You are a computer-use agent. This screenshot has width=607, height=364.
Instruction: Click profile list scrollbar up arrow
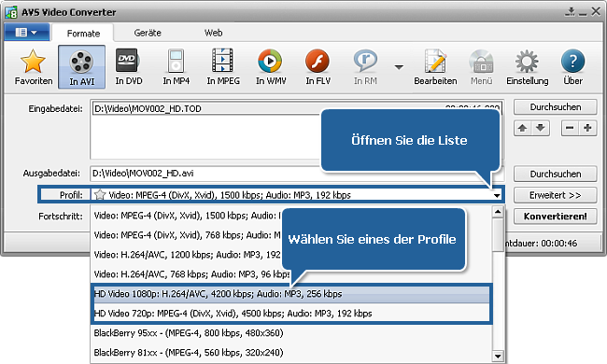coord(498,212)
